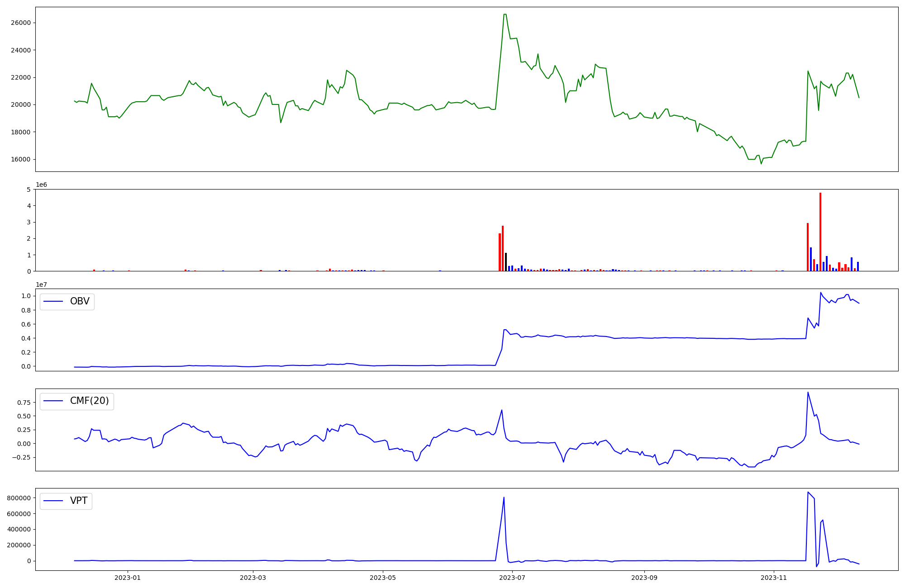905x588 pixels.
Task: Click the first VPT spike peak in July
Action: click(x=504, y=498)
